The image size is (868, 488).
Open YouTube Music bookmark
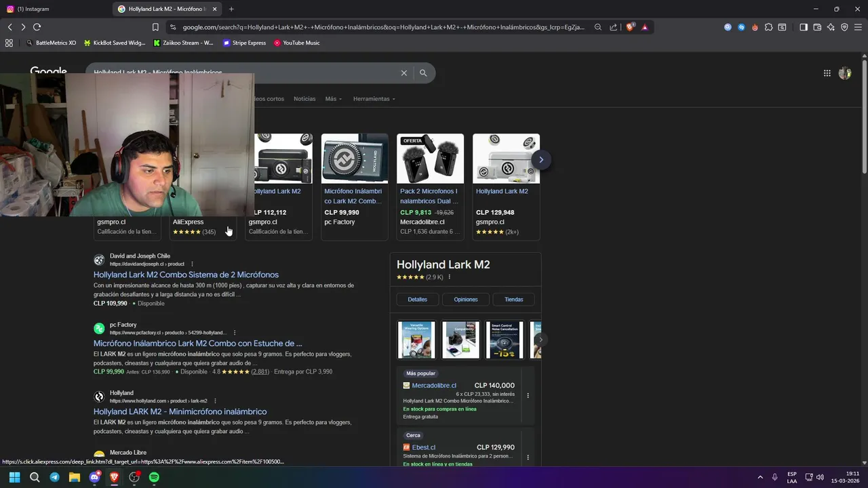pyautogui.click(x=296, y=43)
